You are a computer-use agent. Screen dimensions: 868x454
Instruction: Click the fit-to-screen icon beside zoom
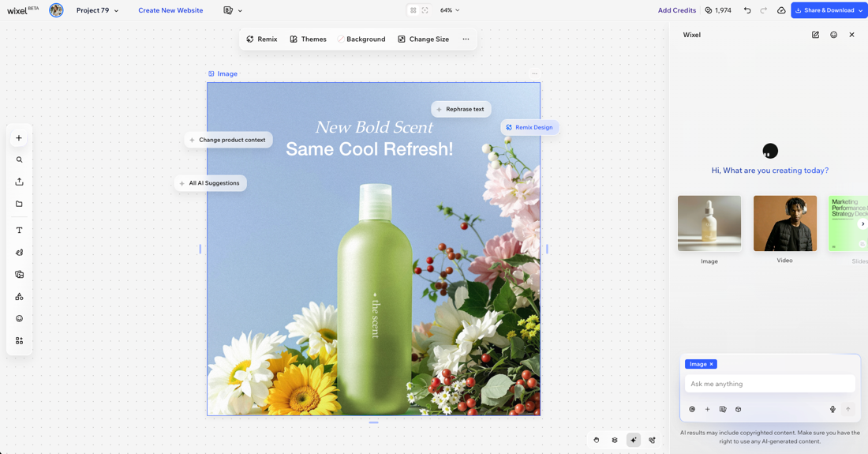tap(425, 10)
